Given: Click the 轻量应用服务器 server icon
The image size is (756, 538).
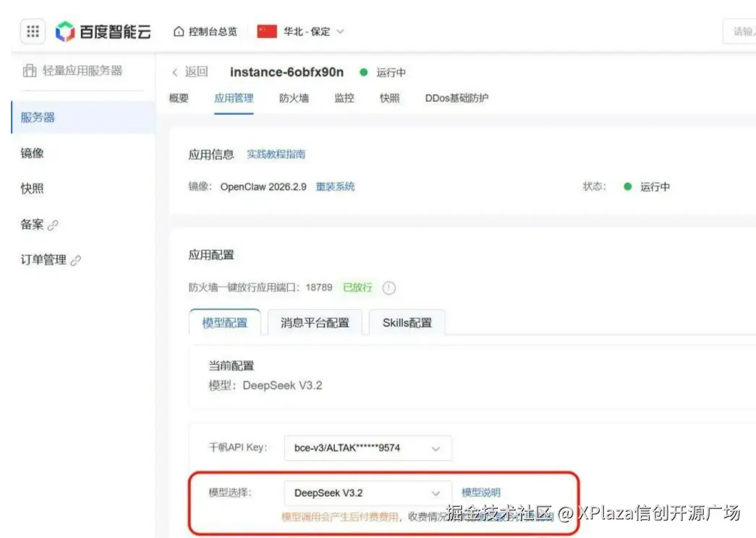Looking at the screenshot, I should pos(30,71).
